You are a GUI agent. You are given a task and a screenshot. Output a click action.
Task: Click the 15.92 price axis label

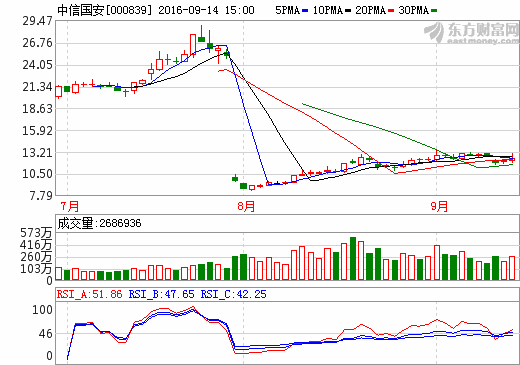[37, 131]
